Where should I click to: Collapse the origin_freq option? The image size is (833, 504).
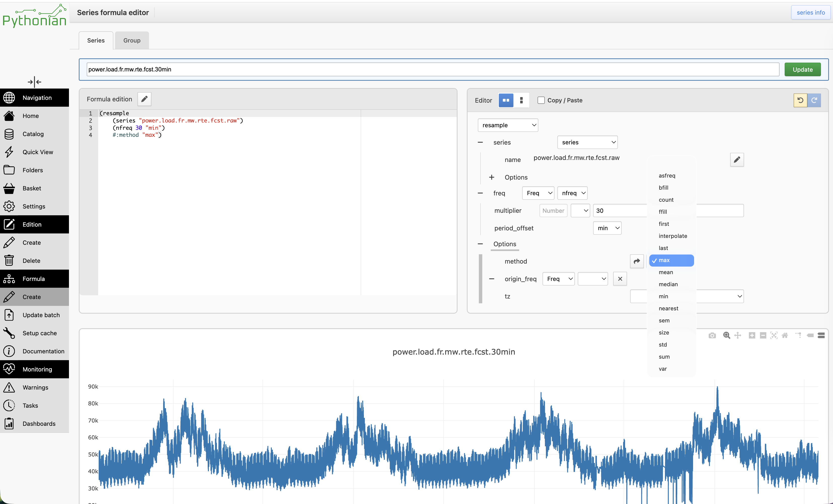pyautogui.click(x=491, y=279)
